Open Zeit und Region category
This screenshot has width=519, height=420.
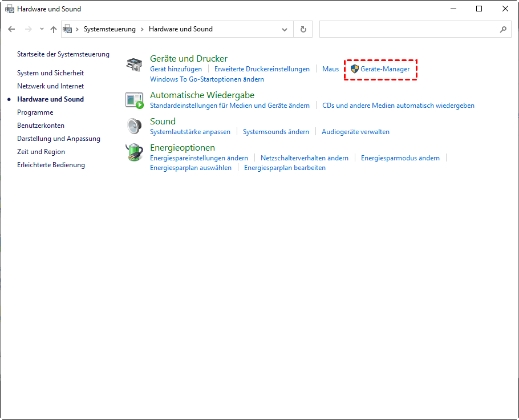[41, 152]
